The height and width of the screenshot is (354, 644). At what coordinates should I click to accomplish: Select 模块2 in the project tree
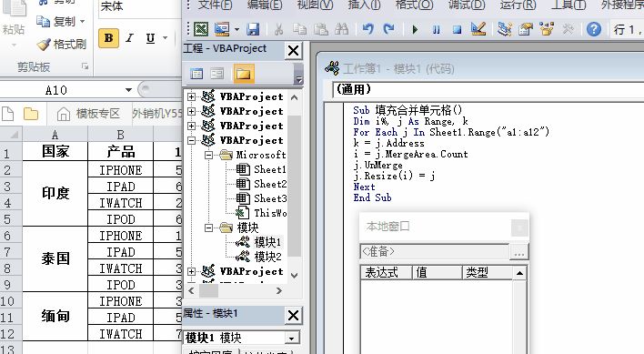[267, 257]
